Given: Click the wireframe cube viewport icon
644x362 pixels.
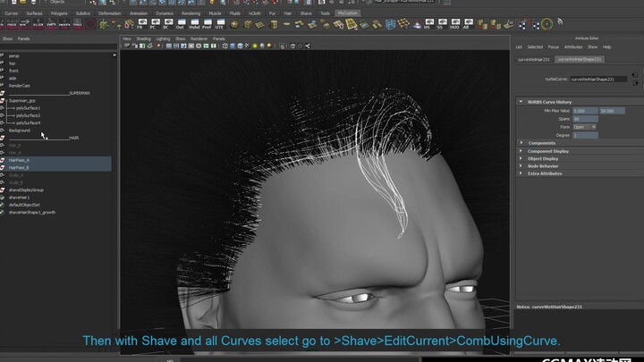Looking at the screenshot, I should click(225, 46).
